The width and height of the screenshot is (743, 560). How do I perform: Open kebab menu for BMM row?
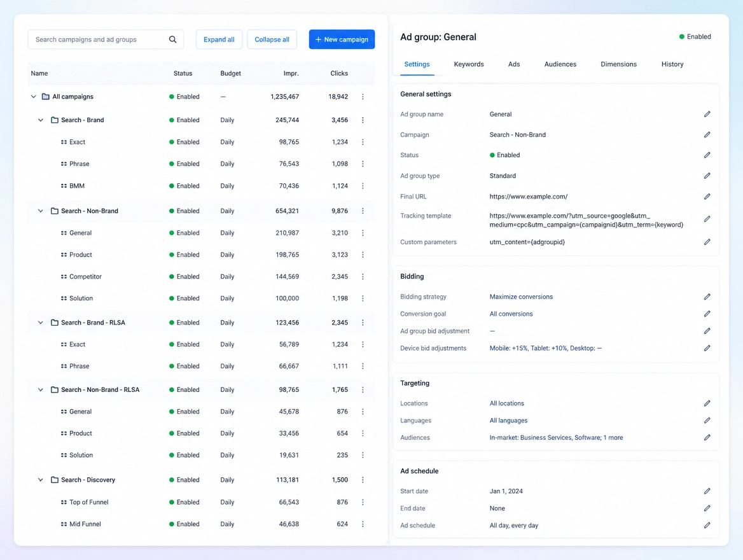(363, 186)
